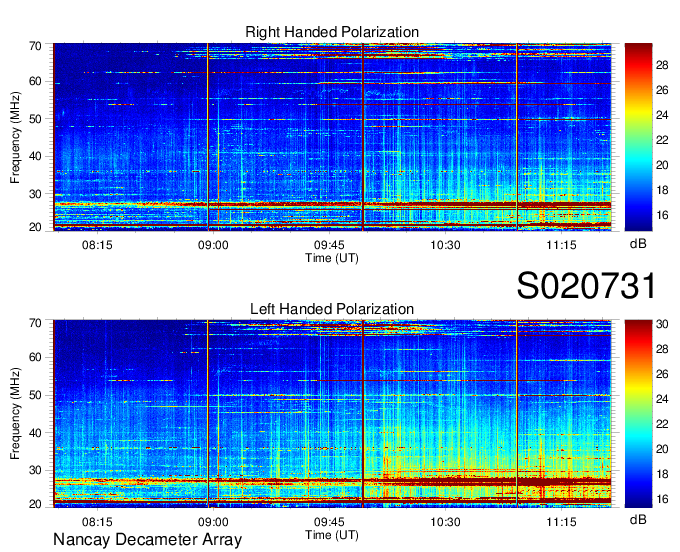The width and height of the screenshot is (680, 552).
Task: Click the 30 label on bottom color bar
Action: [662, 324]
